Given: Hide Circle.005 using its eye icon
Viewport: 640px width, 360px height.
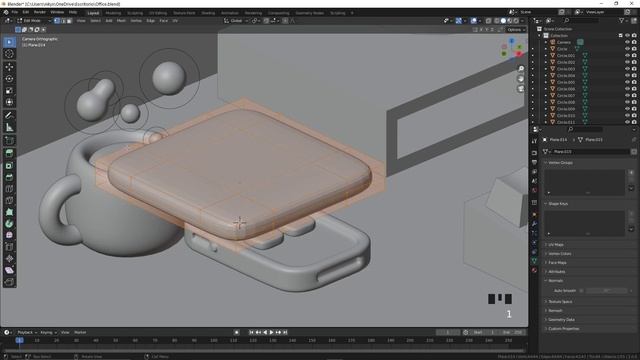Looking at the screenshot, I should pyautogui.click(x=627, y=82).
